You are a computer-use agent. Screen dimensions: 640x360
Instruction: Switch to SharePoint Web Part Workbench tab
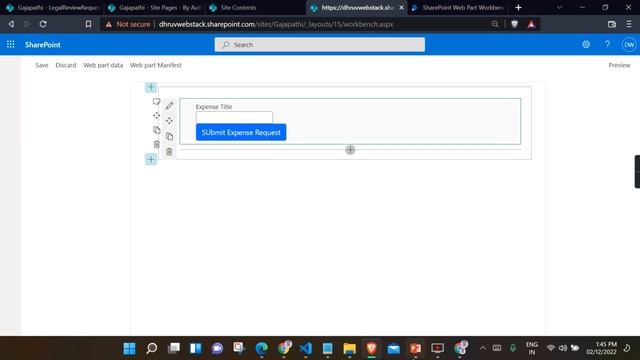458,7
